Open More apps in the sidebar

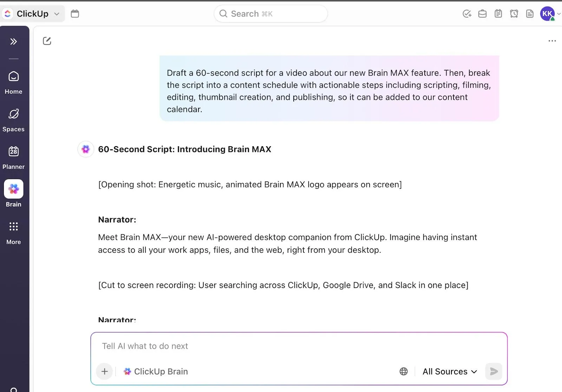coord(13,233)
